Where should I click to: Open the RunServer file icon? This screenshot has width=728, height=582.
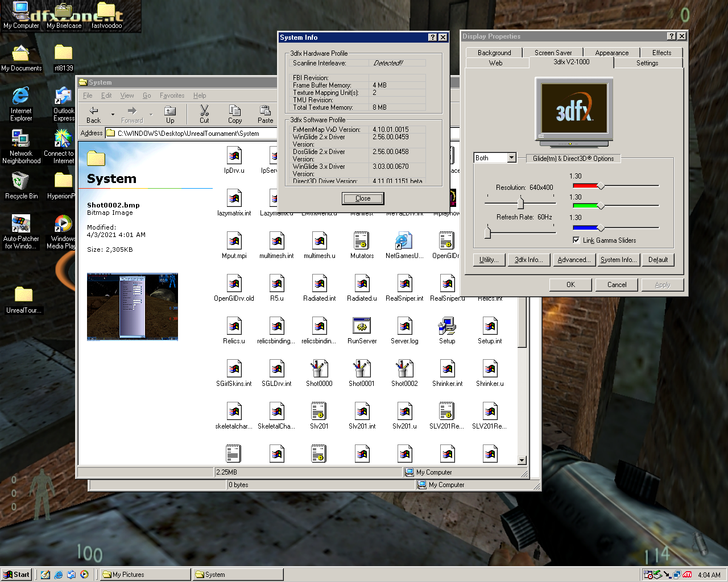coord(362,326)
